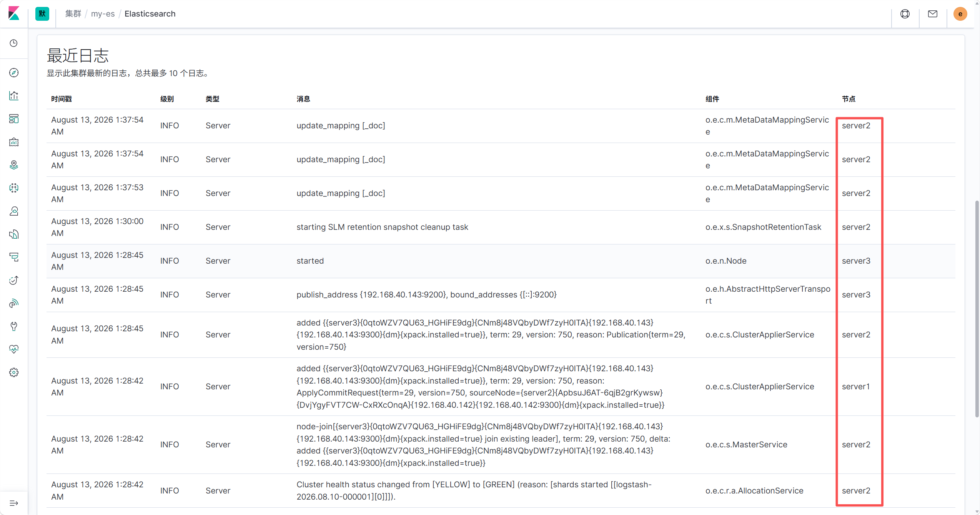Select o.e.c.r.a.AllocationService component cell
The width and height of the screenshot is (980, 515).
click(754, 491)
